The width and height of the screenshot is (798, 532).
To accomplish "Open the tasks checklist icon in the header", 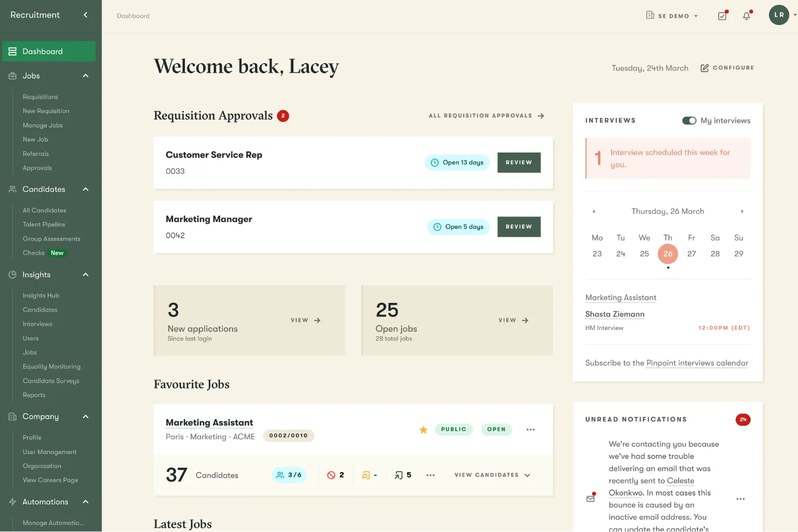I will [x=723, y=16].
